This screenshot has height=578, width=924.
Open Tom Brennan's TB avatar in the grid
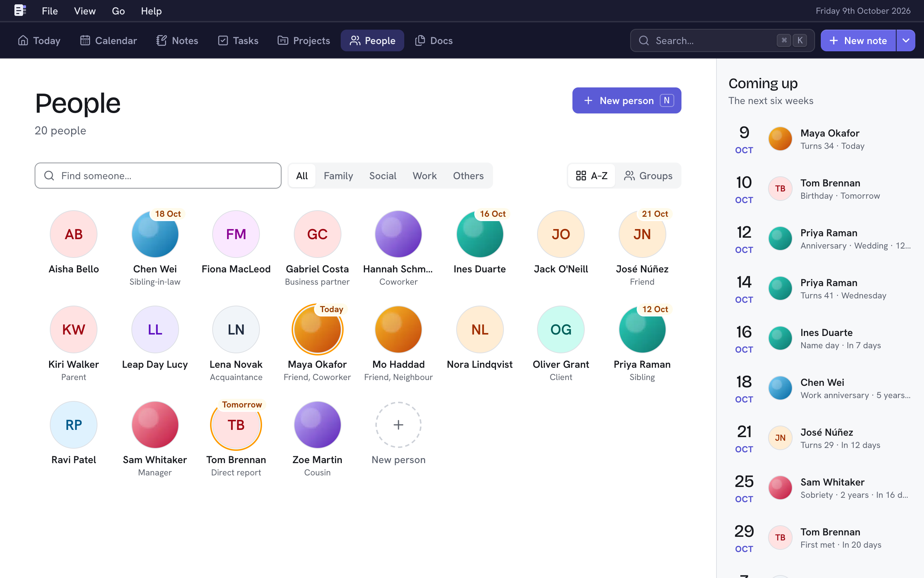pos(236,425)
